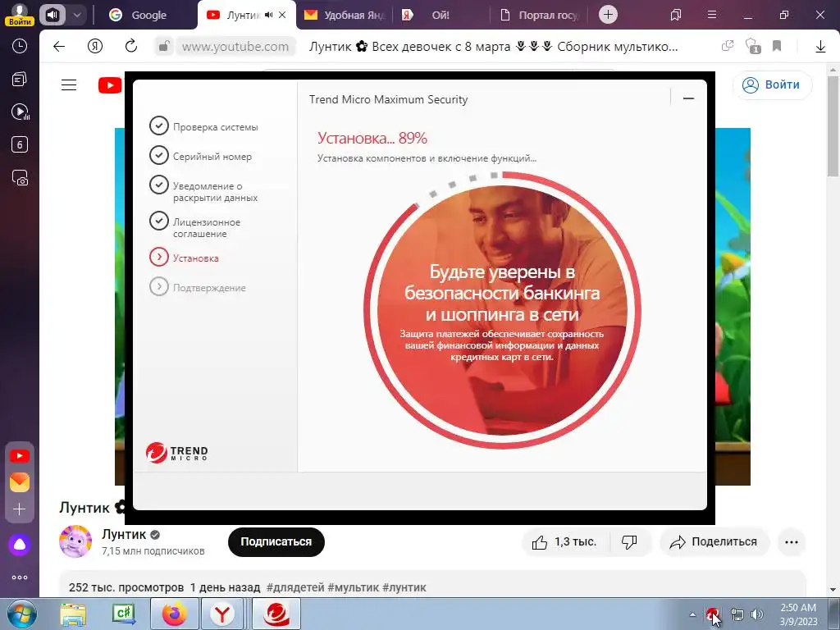Open Firefox from the taskbar
The height and width of the screenshot is (630, 840).
pyautogui.click(x=174, y=614)
